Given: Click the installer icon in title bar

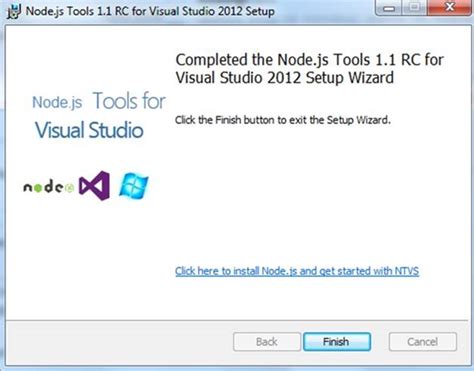Looking at the screenshot, I should coord(14,11).
